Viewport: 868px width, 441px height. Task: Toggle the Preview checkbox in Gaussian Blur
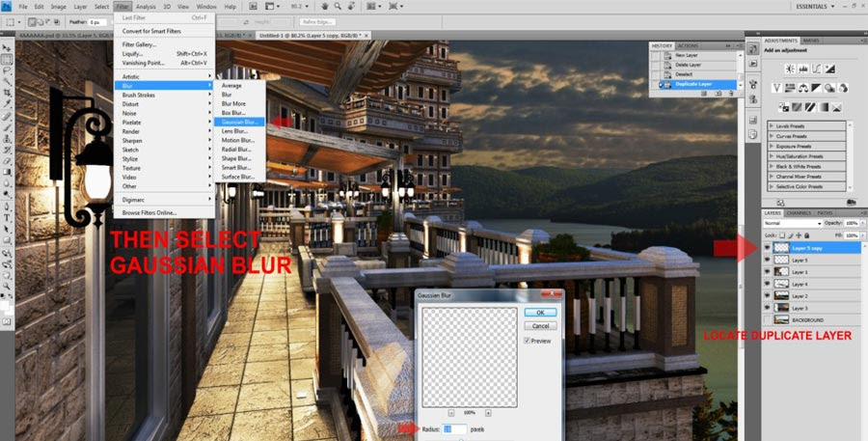[x=527, y=341]
